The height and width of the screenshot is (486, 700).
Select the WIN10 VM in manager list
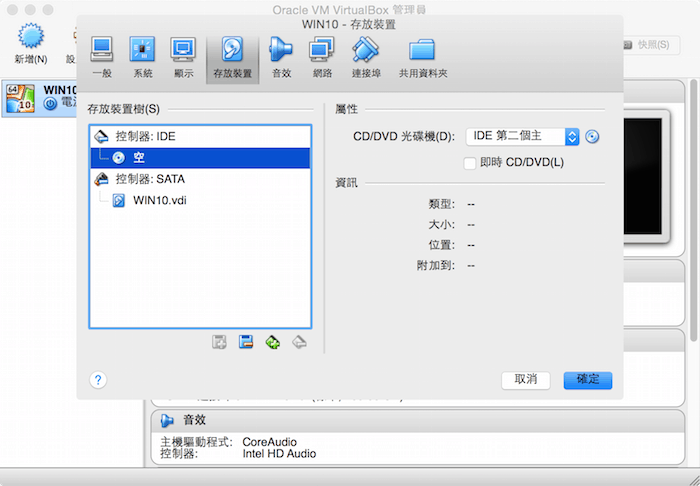[x=39, y=99]
